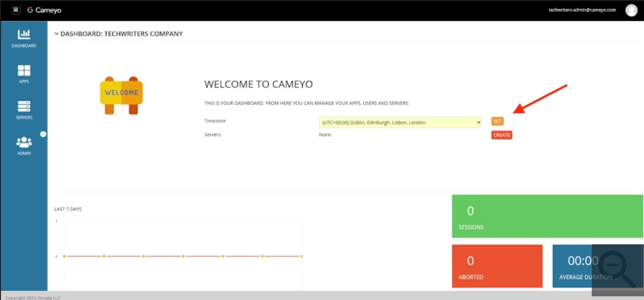Click the Copyright 2025 Google LLC text
Image resolution: width=644 pixels, height=300 pixels.
tap(33, 298)
